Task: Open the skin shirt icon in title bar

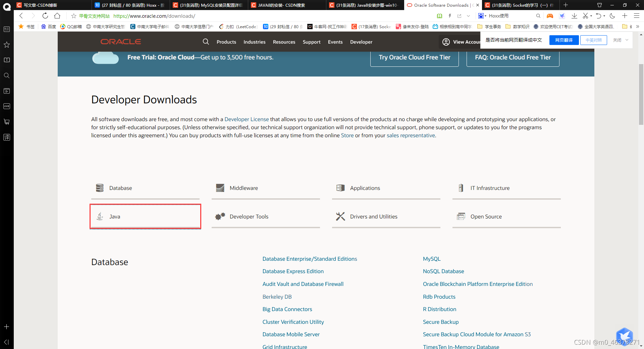Action: click(x=599, y=5)
